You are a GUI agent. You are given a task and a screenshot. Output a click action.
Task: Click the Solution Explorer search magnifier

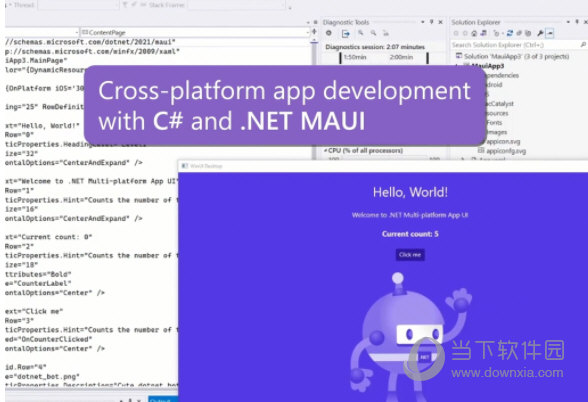(x=584, y=45)
